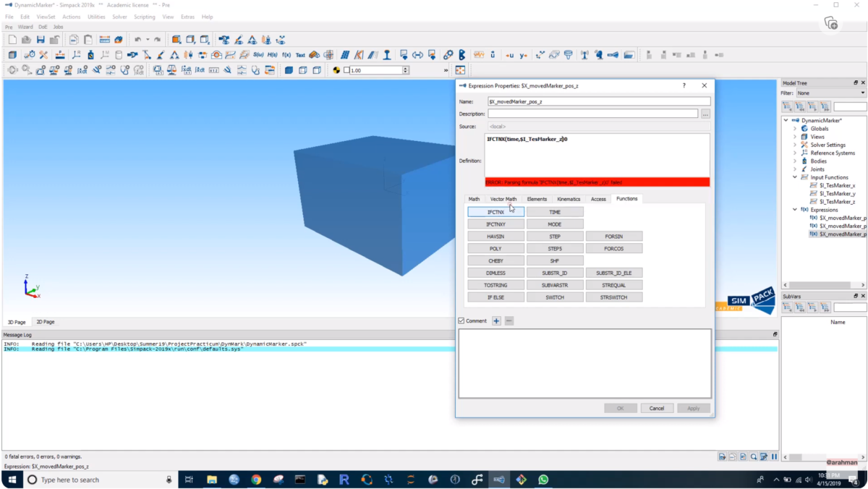868x489 pixels.
Task: Click the last Model Tree filter icon
Action: pos(825,106)
